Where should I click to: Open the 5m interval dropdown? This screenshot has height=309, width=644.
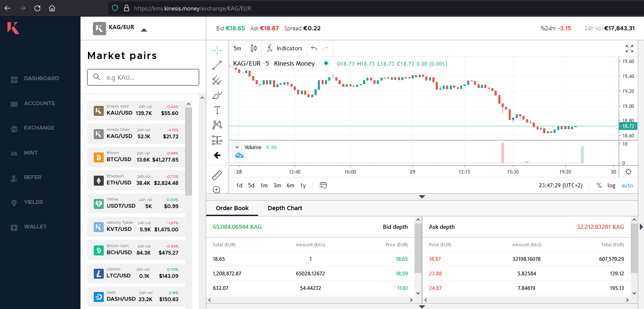(x=237, y=48)
